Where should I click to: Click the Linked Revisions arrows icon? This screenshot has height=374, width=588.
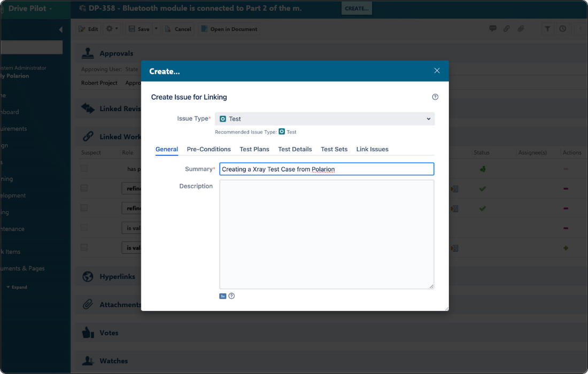[88, 108]
